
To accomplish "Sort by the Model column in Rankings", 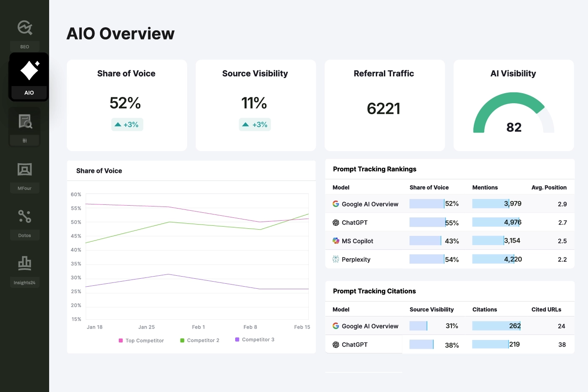I will pyautogui.click(x=341, y=188).
